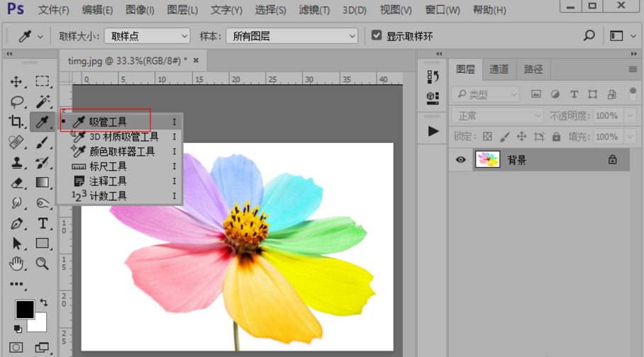Open the 滤镜(T) menu
644x357 pixels.
click(313, 10)
